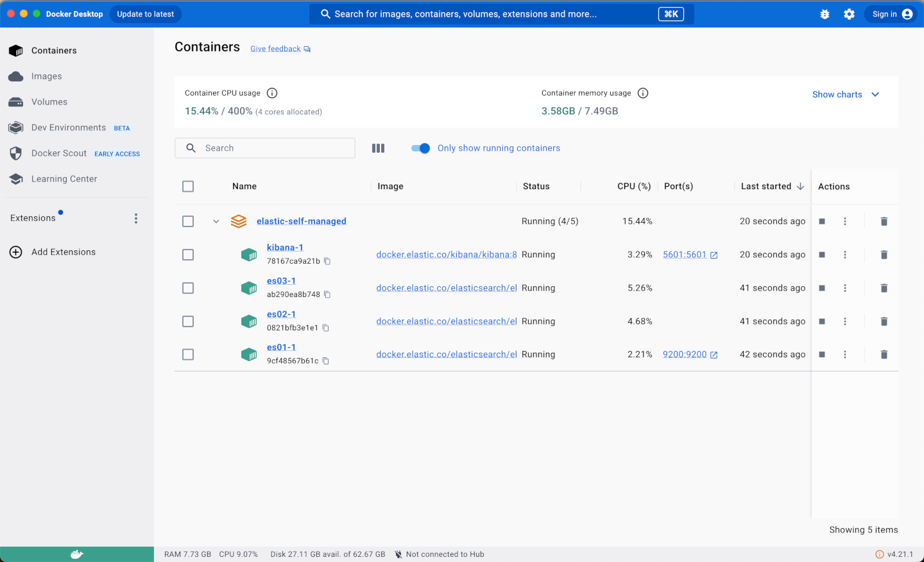Stop the elastic-self-managed stack

point(822,221)
